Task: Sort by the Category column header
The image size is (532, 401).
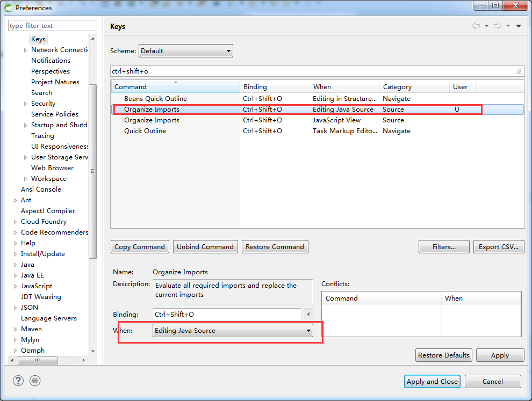Action: click(415, 87)
